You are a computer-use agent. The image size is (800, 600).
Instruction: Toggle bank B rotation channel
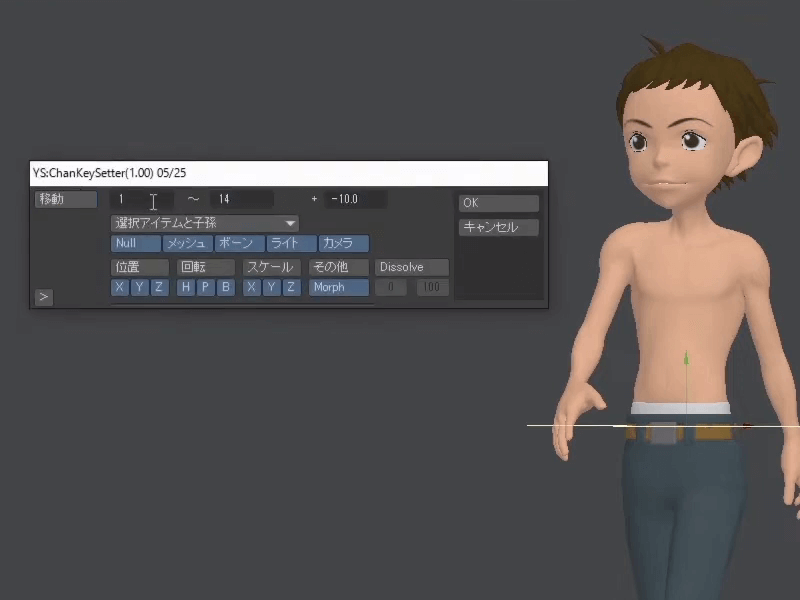click(226, 287)
